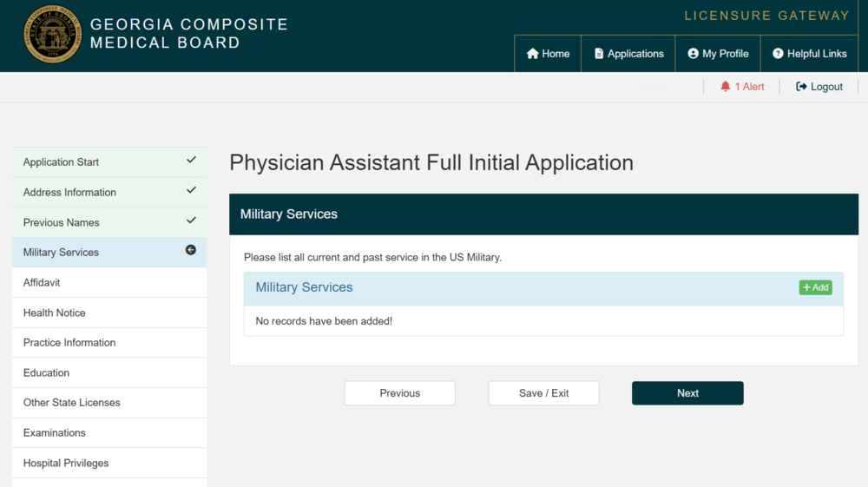
Task: Click the Home icon in navigation bar
Action: 533,54
